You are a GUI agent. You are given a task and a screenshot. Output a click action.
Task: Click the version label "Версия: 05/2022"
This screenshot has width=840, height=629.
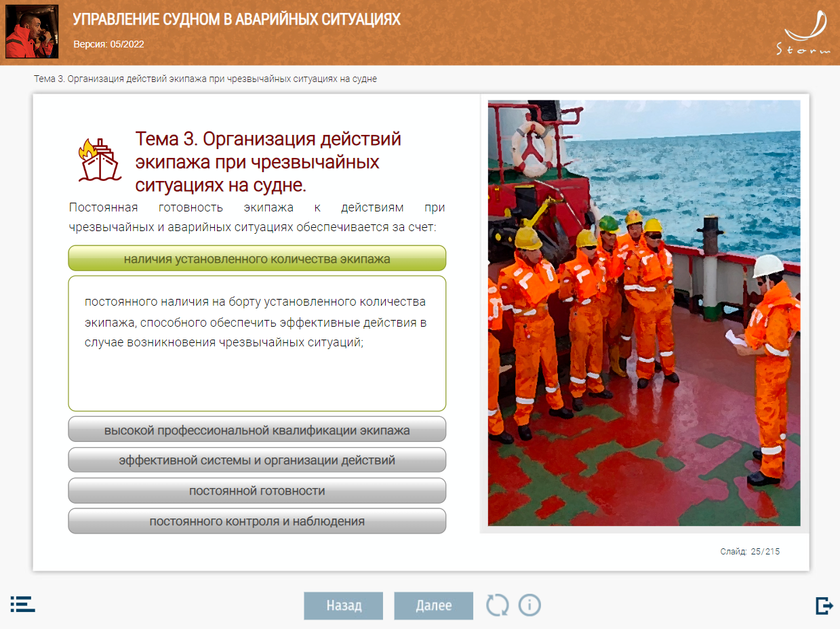(x=108, y=44)
